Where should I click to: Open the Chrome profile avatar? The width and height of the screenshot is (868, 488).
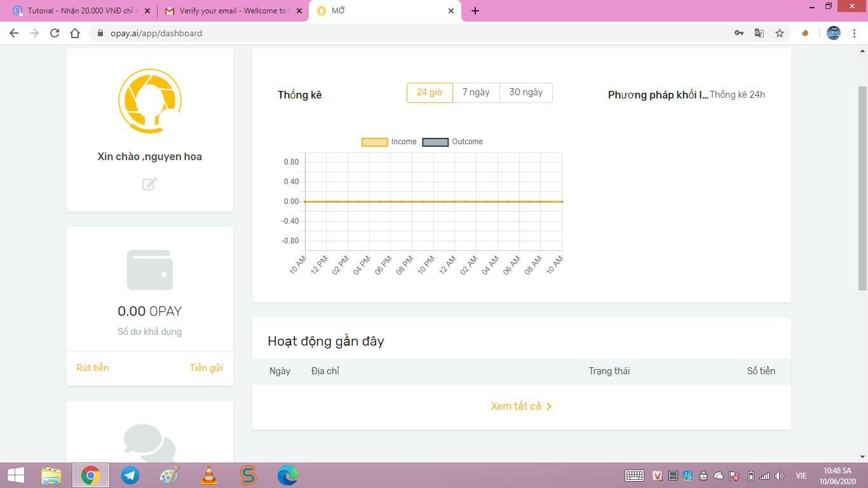(834, 33)
